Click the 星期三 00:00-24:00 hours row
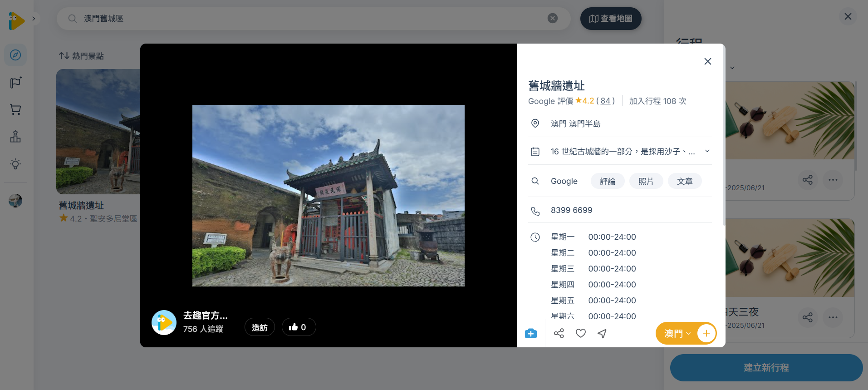This screenshot has width=868, height=390. (x=593, y=269)
